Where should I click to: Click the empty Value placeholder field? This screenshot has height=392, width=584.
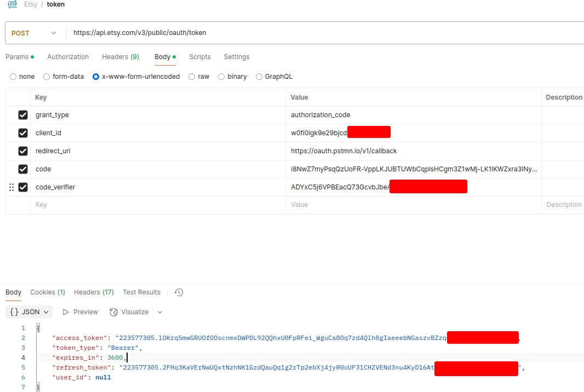click(414, 205)
